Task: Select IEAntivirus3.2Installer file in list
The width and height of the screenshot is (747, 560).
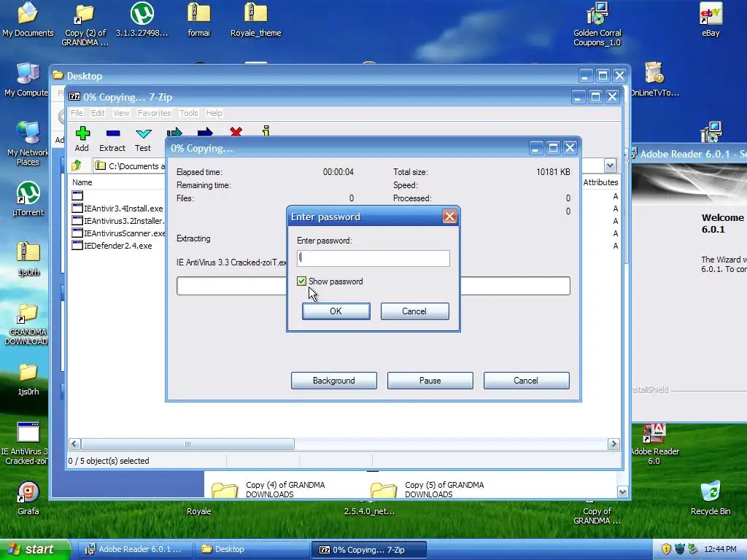Action: (x=117, y=220)
